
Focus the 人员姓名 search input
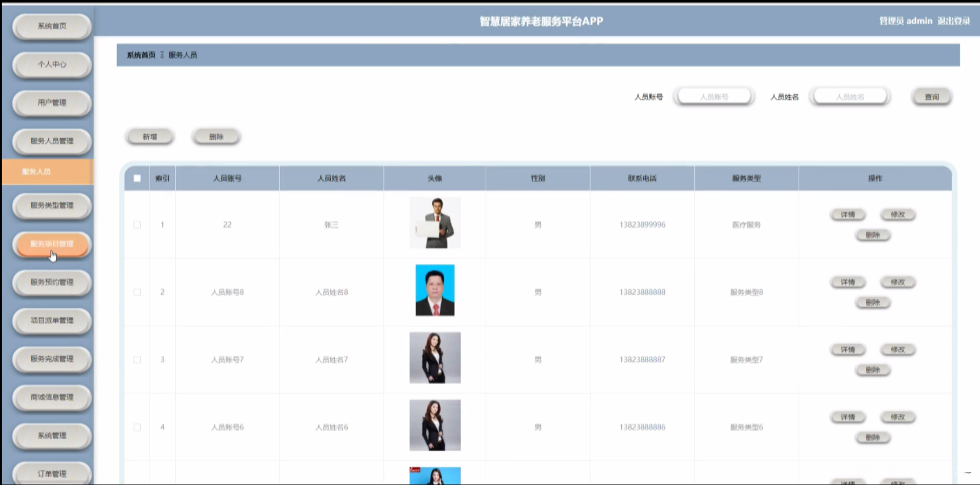pos(850,97)
